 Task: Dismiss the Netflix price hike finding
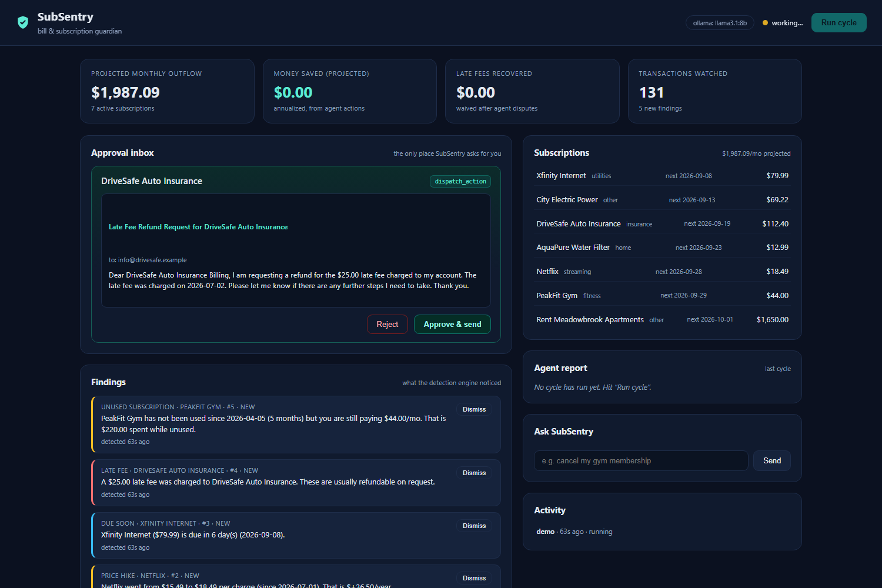[474, 578]
